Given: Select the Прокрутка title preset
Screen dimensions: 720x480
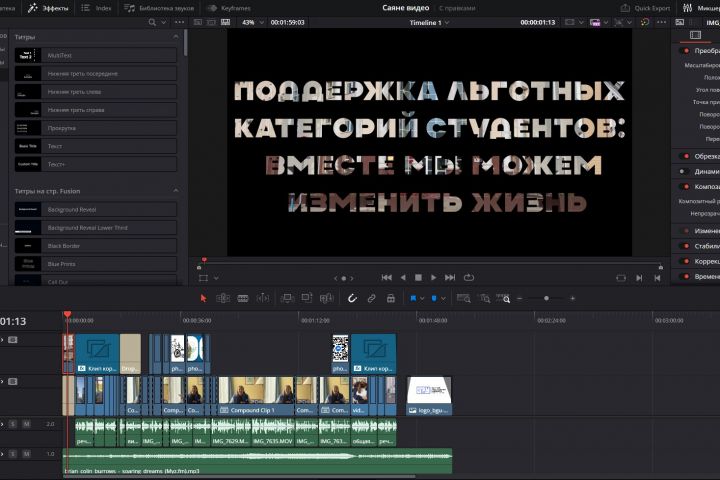Looking at the screenshot, I should point(96,128).
